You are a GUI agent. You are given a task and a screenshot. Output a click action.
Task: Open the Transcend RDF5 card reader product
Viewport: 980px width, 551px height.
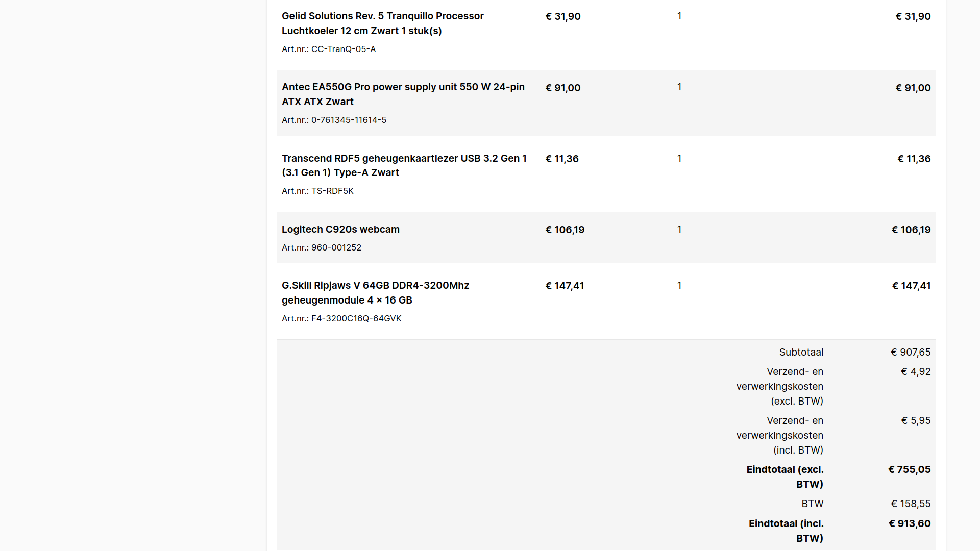coord(404,166)
